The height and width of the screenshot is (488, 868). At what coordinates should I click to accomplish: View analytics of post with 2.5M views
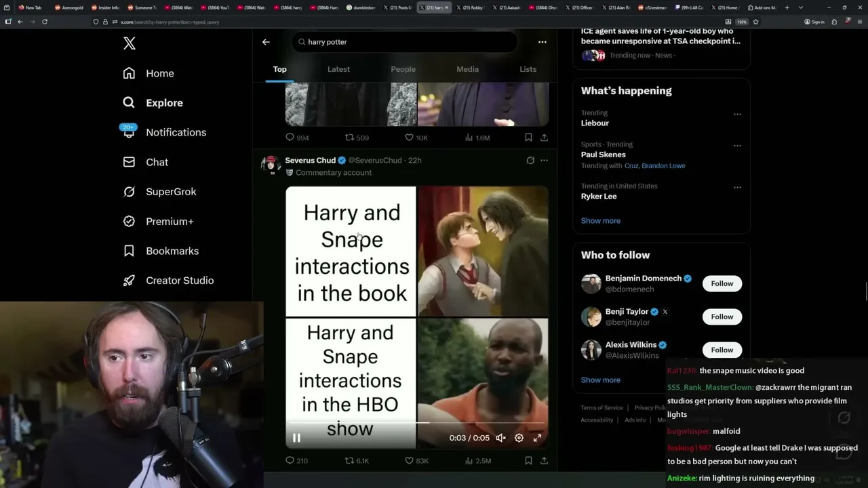[477, 461]
